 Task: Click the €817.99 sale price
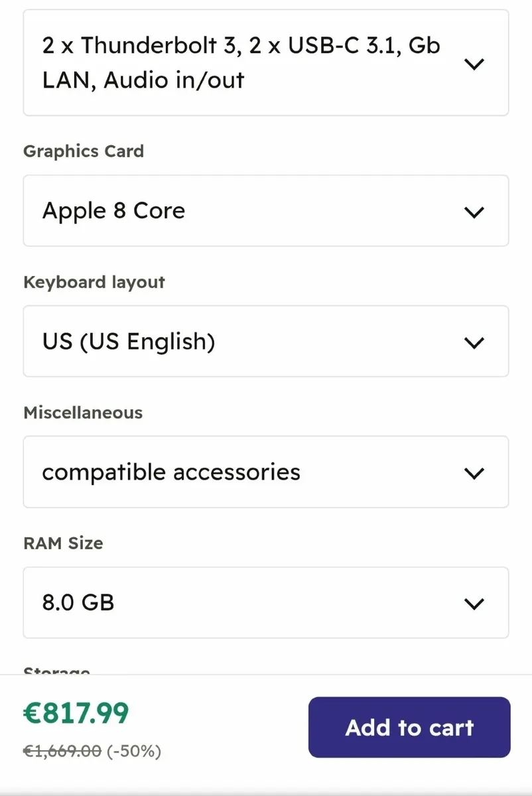tap(76, 713)
